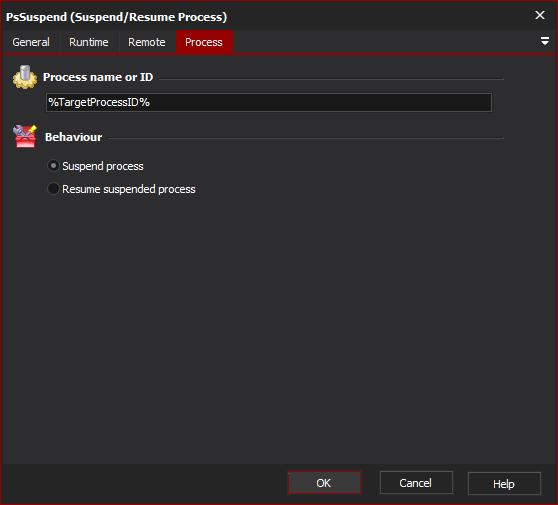Close the PsSuspend dialog window
The width and height of the screenshot is (558, 505).
539,15
